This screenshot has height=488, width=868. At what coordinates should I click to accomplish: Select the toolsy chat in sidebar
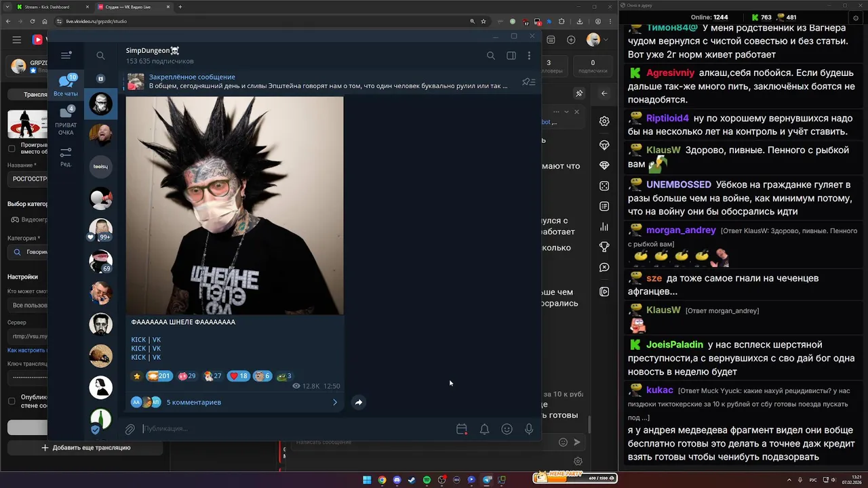(101, 167)
